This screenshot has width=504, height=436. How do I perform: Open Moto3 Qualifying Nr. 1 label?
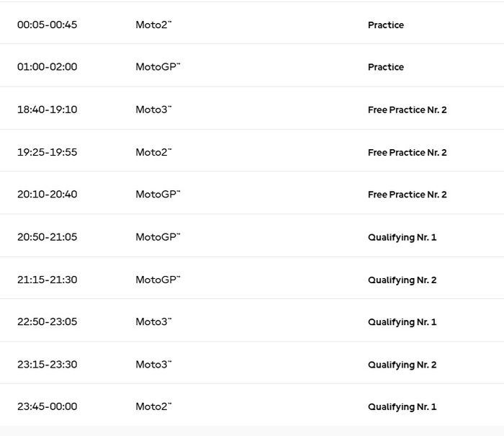(402, 322)
